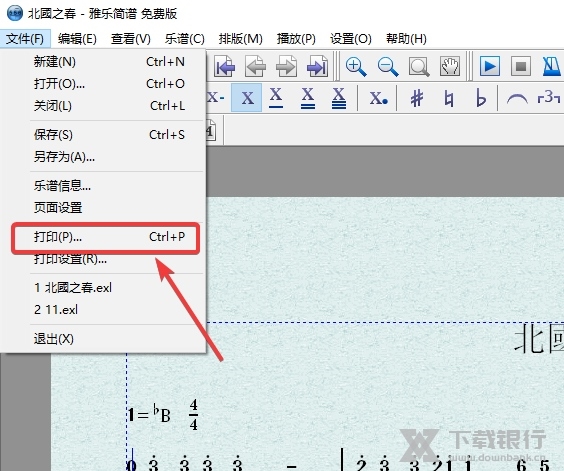Zoom out with the minus magnifier
The height and width of the screenshot is (471, 564).
(x=388, y=66)
